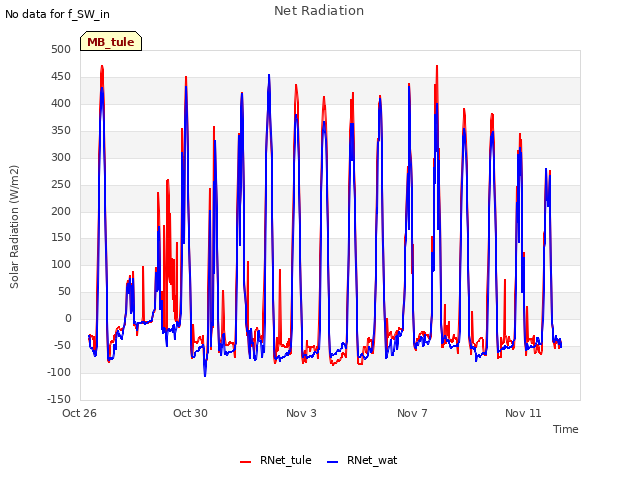Image resolution: width=640 pixels, height=480 pixels.
Task: Toggle the RNet_wat legend entry
Action: click(362, 460)
